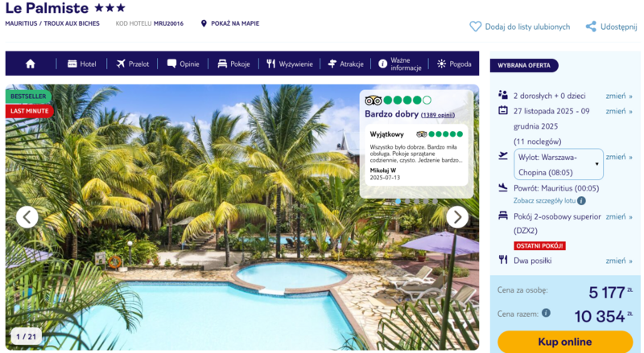Click info icon next to Zobacz szczegóły lotu
This screenshot has width=644, height=353.
click(581, 201)
